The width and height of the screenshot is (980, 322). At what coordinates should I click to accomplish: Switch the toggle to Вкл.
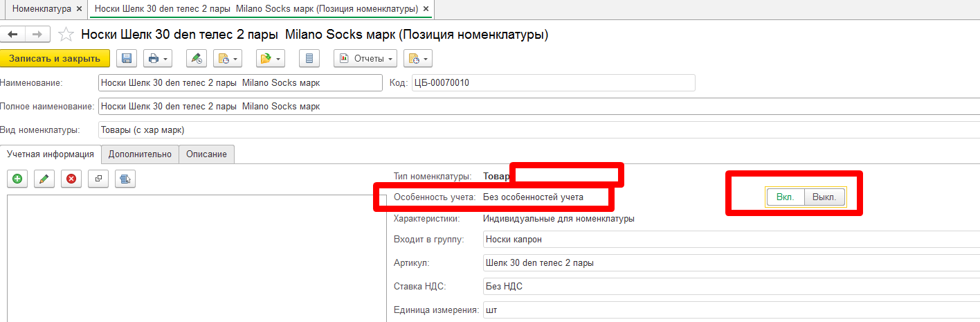[x=786, y=197]
